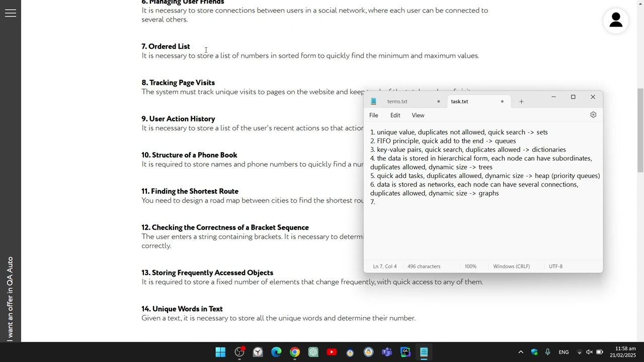The image size is (644, 362).
Task: Select the task.txt tab
Action: coord(459,102)
